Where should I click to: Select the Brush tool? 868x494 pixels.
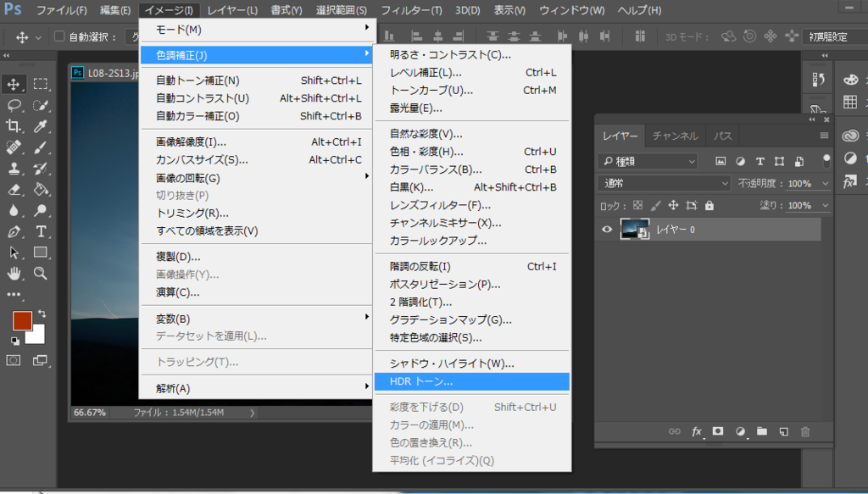click(x=41, y=147)
